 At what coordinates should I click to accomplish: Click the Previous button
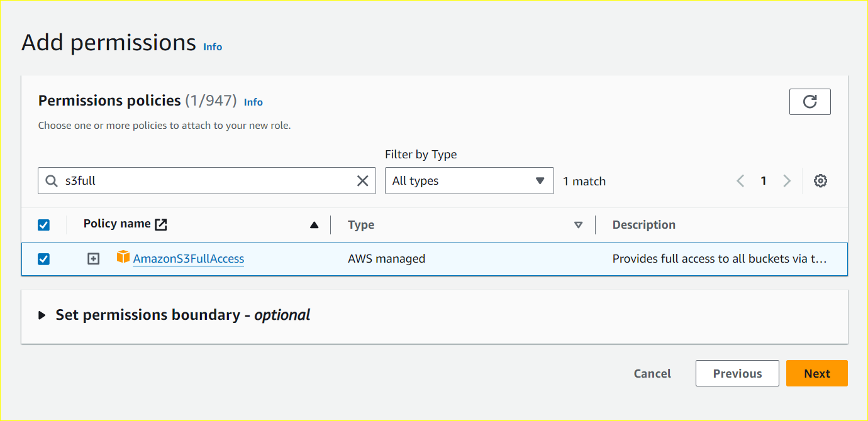pyautogui.click(x=737, y=373)
